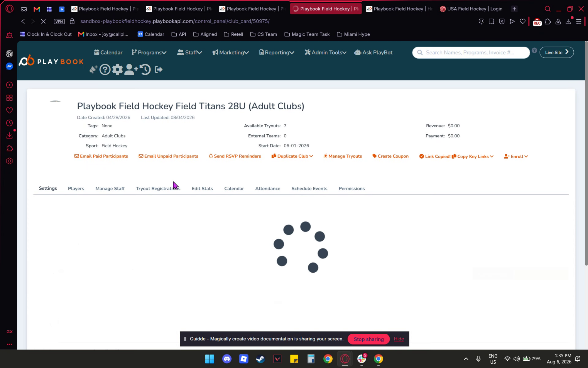
Task: Open the history clock icon in header
Action: click(145, 70)
